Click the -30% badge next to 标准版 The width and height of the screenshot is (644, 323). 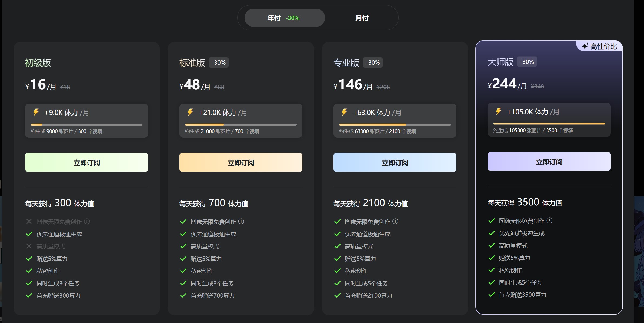coord(218,62)
